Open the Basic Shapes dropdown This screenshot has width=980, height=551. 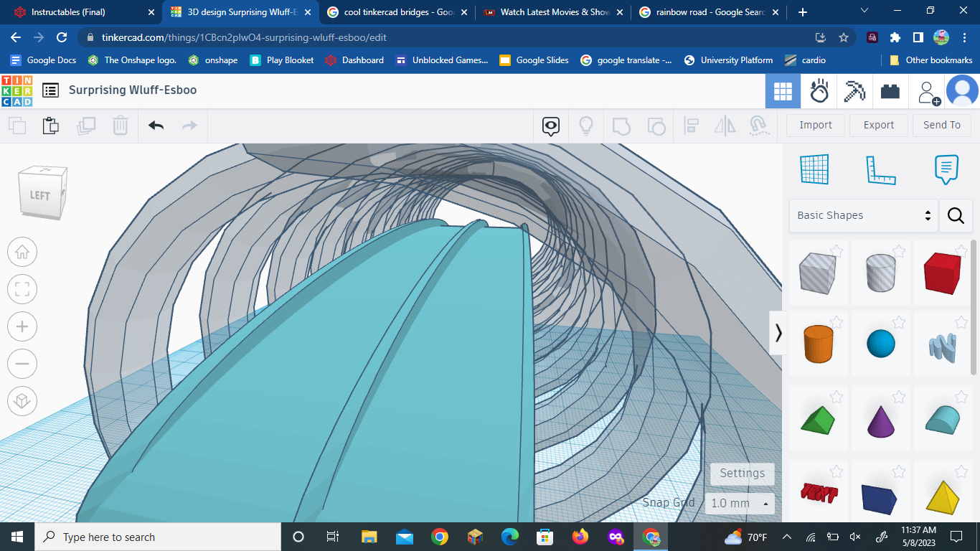pyautogui.click(x=861, y=215)
